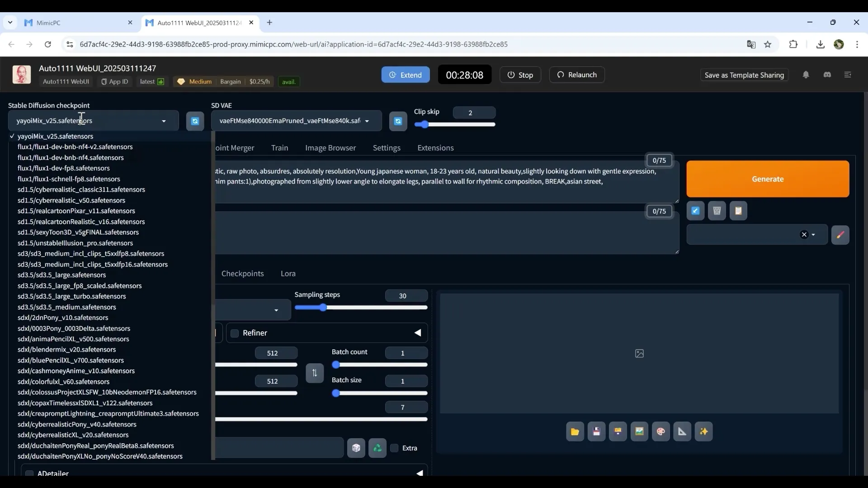Select flux1/flux1-dev-fp8.safetensors checkpoint
The height and width of the screenshot is (488, 868).
pyautogui.click(x=64, y=168)
